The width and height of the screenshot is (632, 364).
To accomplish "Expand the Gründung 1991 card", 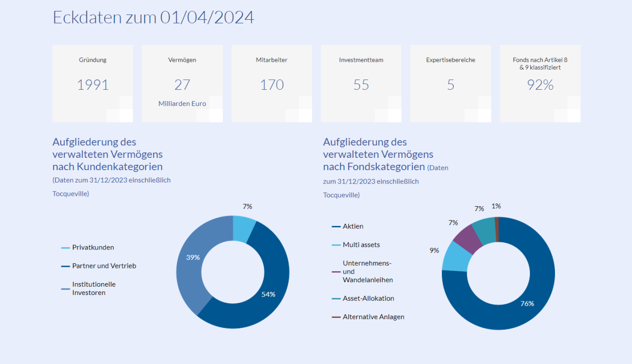I will 92,83.
